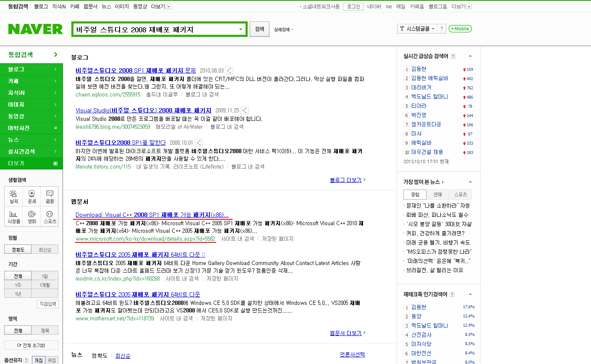
Task: Click the help icon beside 시스템글꼴
Action: (442, 29)
